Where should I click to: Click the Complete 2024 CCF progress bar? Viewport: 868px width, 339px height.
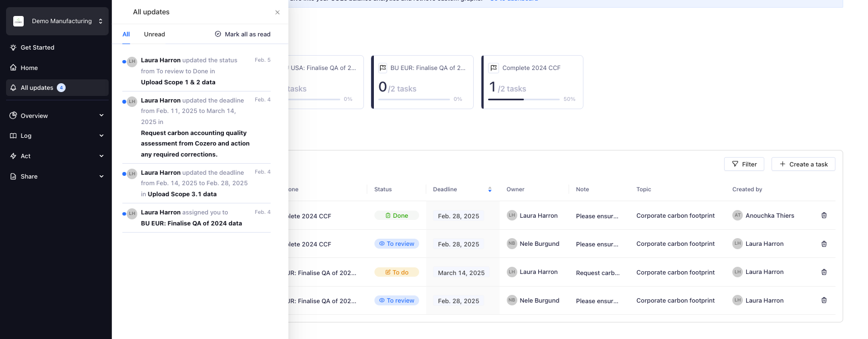coord(524,99)
